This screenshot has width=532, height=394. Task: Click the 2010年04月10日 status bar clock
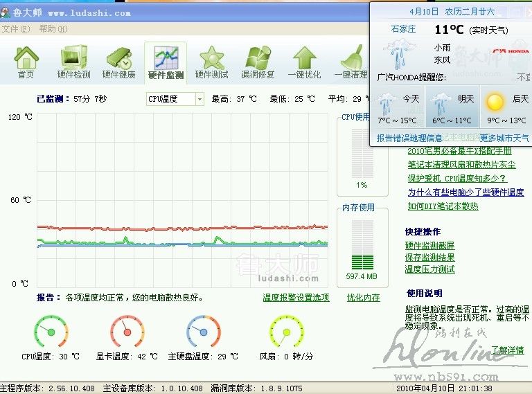coord(444,388)
